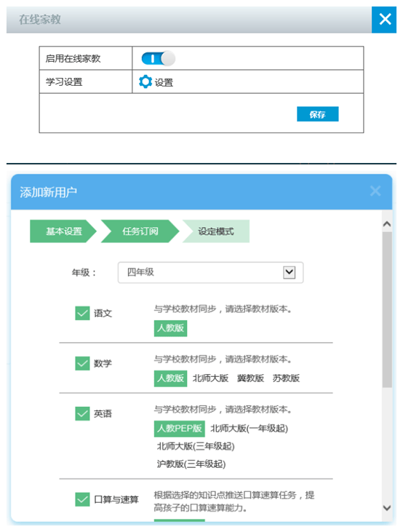The height and width of the screenshot is (532, 403).
Task: Pick 沪教版(三年级起) English version
Action: coord(191,464)
